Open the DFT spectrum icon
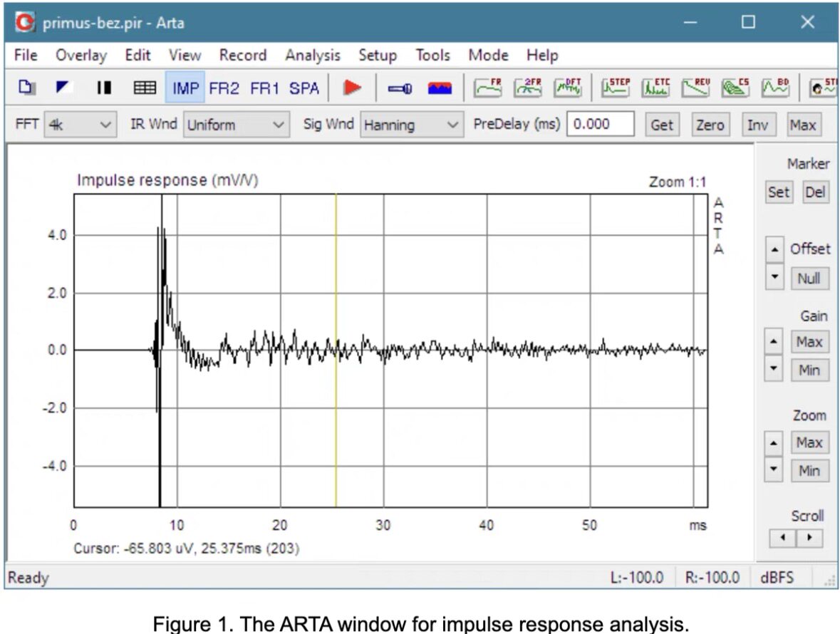The height and width of the screenshot is (634, 840). pyautogui.click(x=568, y=88)
